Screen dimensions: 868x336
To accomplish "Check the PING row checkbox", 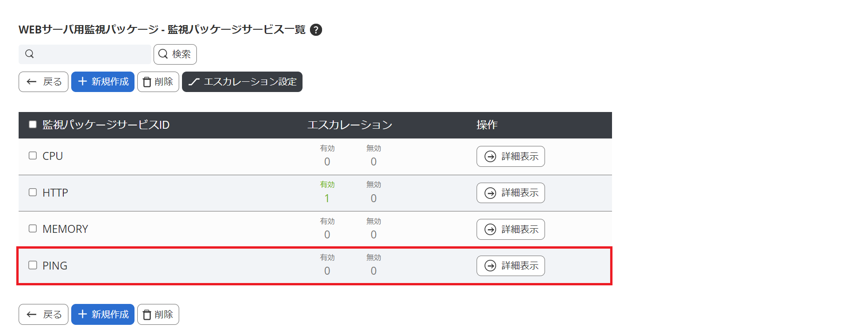I will [x=33, y=265].
